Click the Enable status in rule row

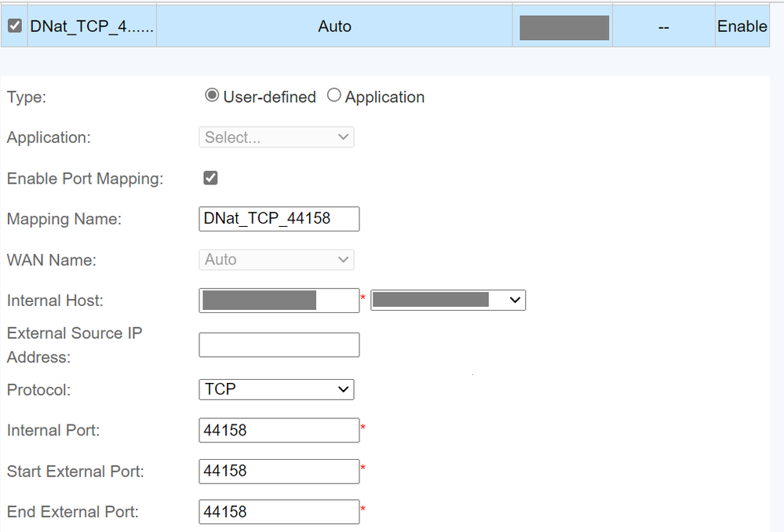[742, 27]
